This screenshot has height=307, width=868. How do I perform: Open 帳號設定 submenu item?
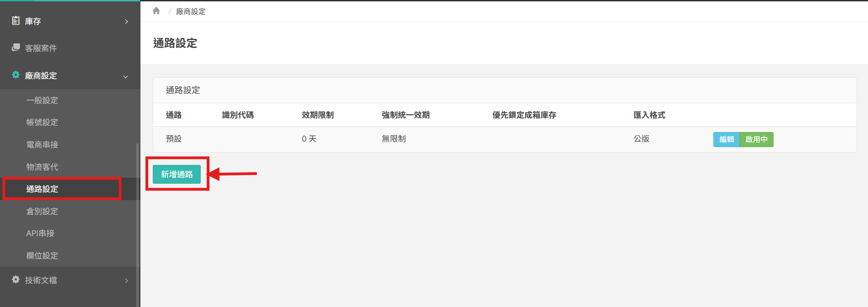click(42, 122)
